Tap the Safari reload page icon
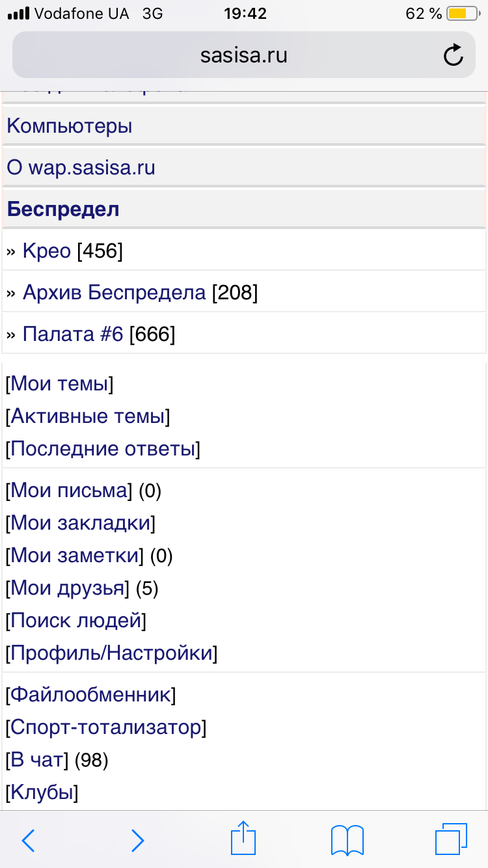This screenshot has height=868, width=488. coord(454,55)
